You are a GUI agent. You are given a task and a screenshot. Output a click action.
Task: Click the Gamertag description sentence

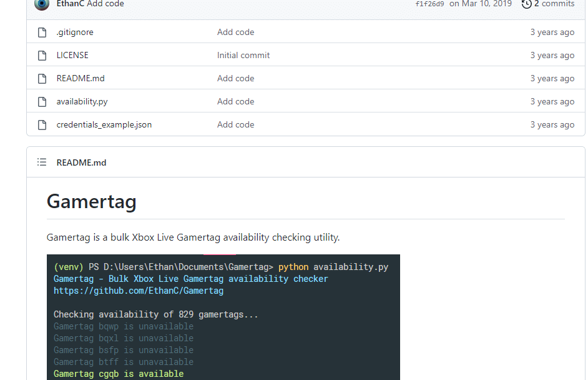pos(193,237)
